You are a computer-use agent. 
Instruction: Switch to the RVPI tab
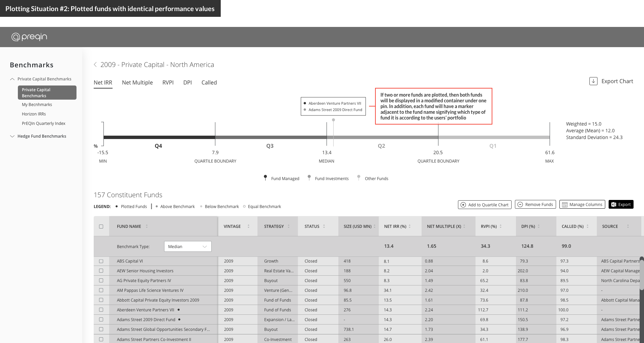point(168,82)
